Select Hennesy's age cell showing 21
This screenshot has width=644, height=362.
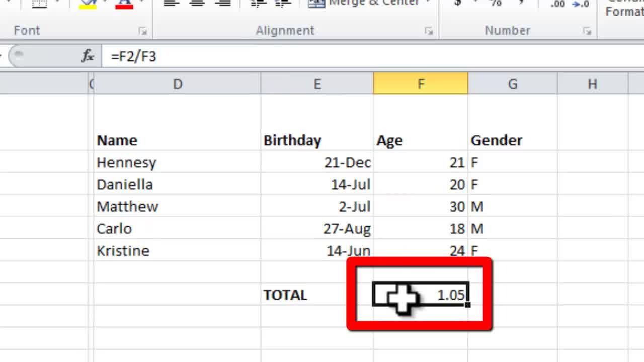point(421,162)
